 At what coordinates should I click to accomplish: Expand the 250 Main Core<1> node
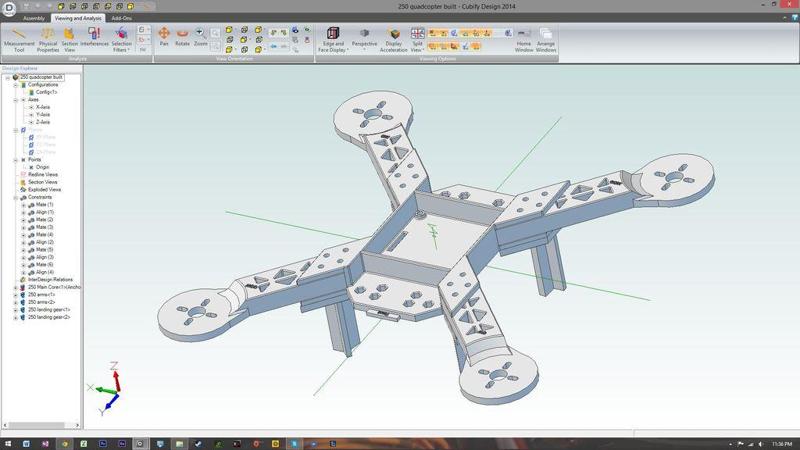click(16, 287)
